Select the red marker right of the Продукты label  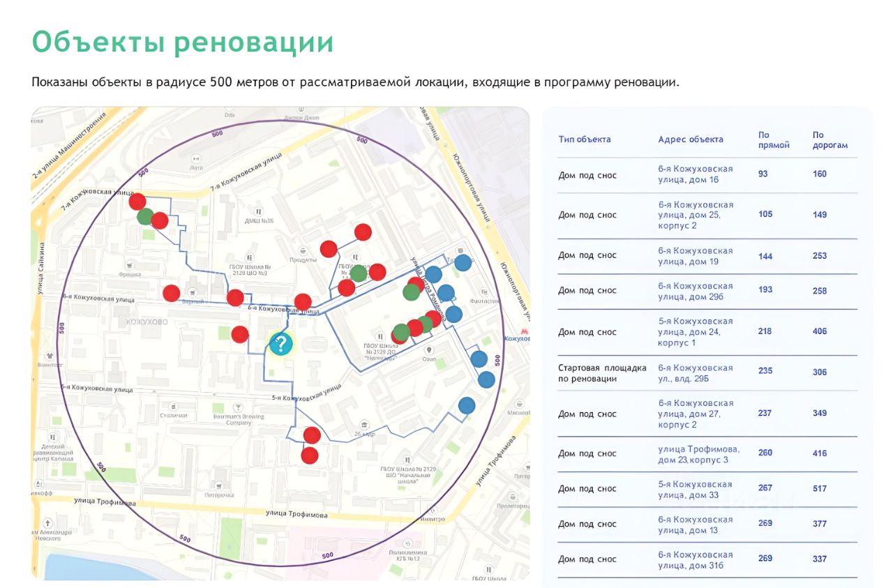click(x=329, y=248)
